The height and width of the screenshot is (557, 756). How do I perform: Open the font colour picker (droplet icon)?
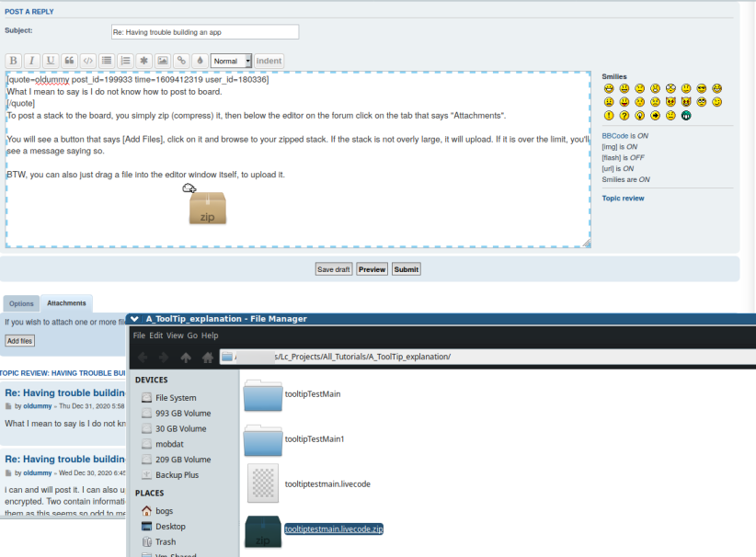[x=200, y=61]
